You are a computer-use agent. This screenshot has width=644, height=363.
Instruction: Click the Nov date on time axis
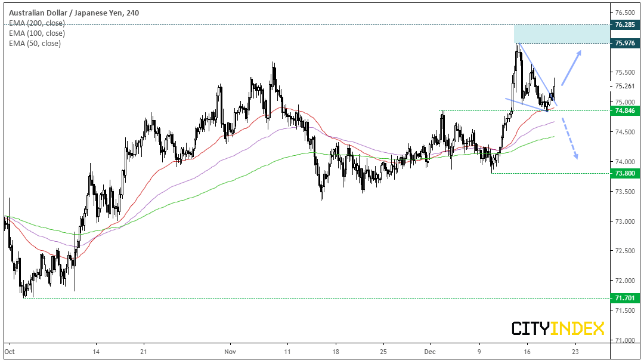coord(230,352)
